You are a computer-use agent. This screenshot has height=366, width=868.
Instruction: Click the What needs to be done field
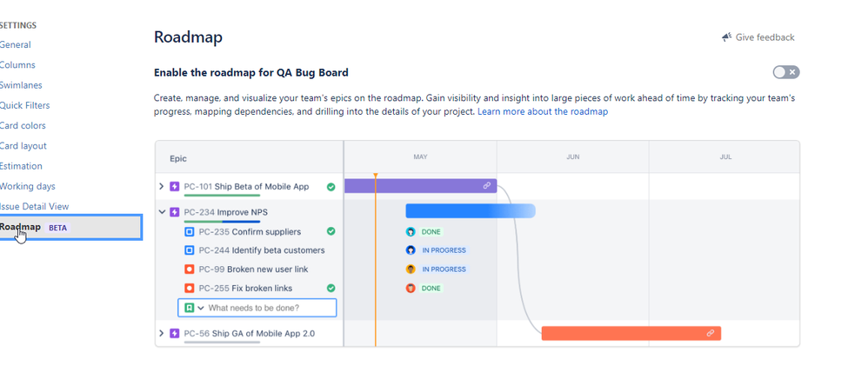[x=257, y=308]
